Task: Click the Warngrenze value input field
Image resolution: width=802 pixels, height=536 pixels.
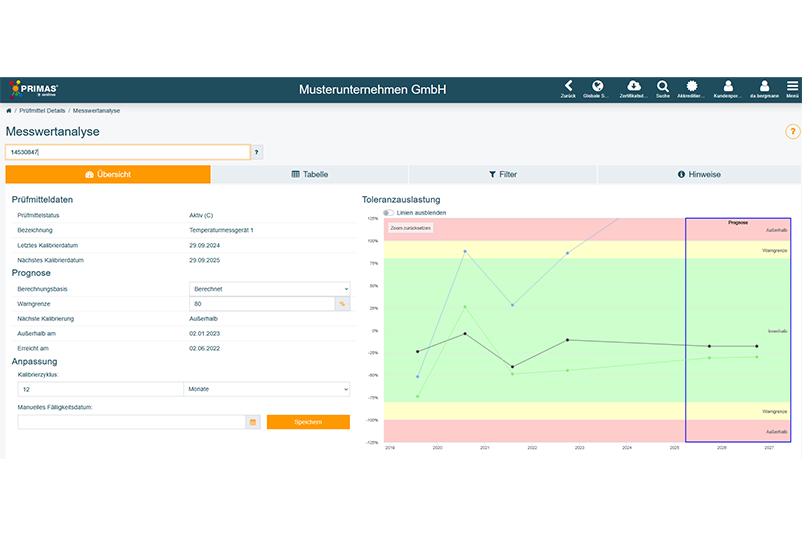Action: (262, 303)
